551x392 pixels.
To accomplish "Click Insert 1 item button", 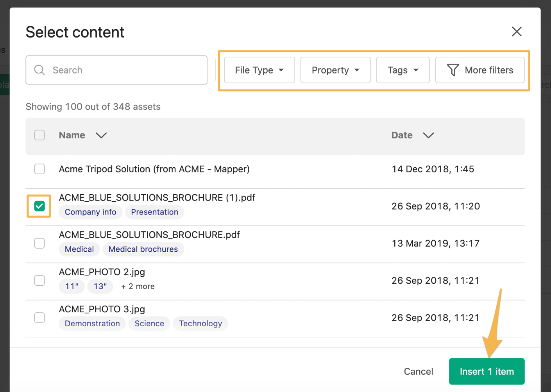I will (x=487, y=371).
